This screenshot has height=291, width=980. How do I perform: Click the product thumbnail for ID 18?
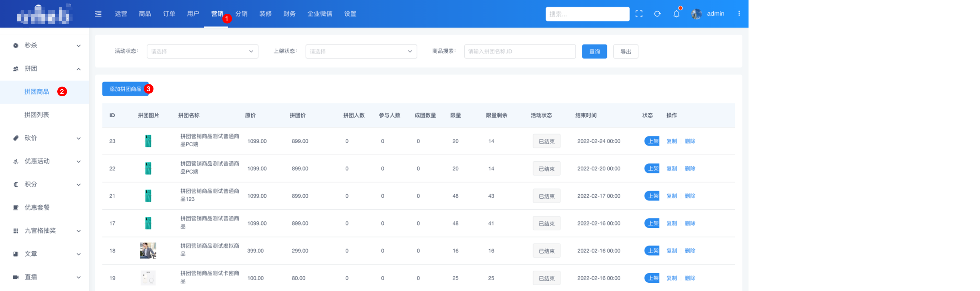click(148, 251)
